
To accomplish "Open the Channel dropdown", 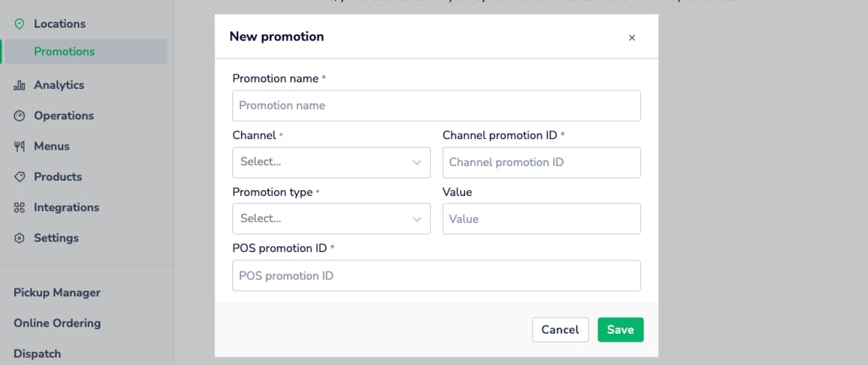I will [331, 162].
